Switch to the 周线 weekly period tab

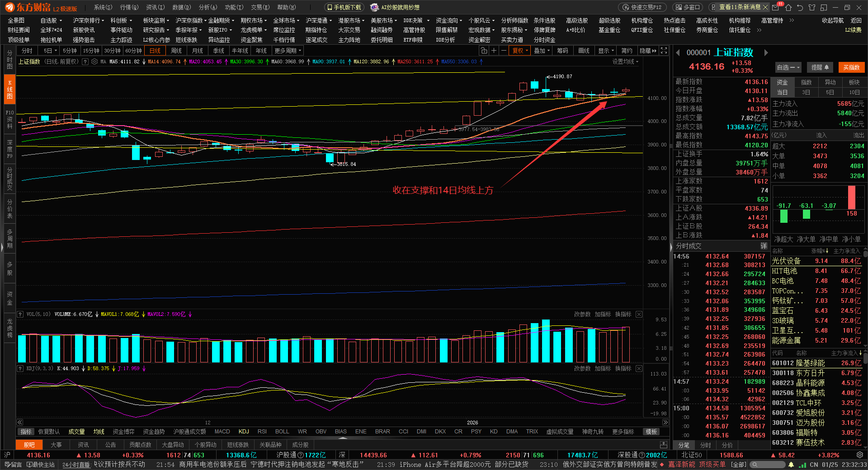tap(176, 51)
